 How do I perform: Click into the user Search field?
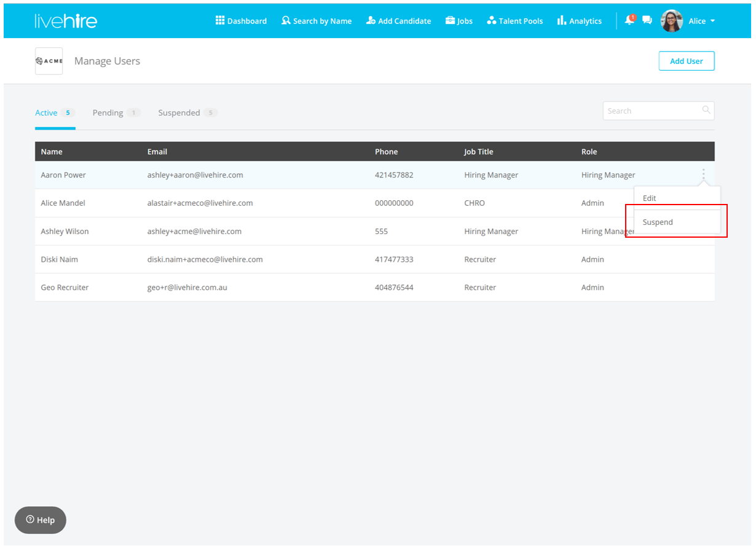[x=652, y=111]
